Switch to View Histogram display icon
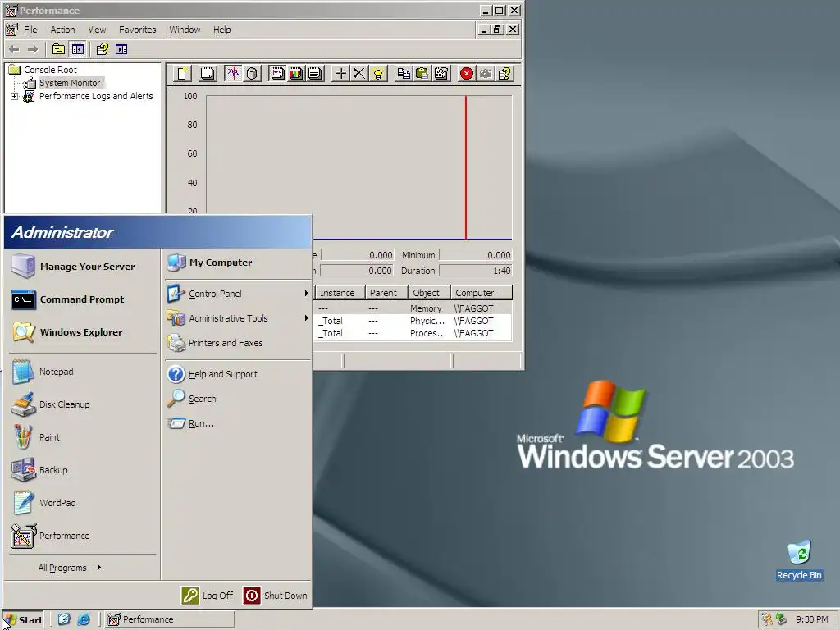Image resolution: width=840 pixels, height=630 pixels. [296, 73]
